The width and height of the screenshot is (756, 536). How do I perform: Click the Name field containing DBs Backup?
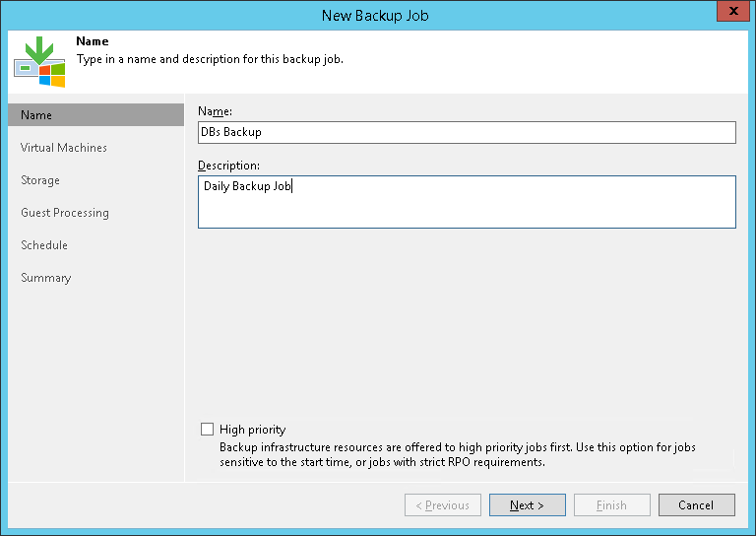pos(467,132)
